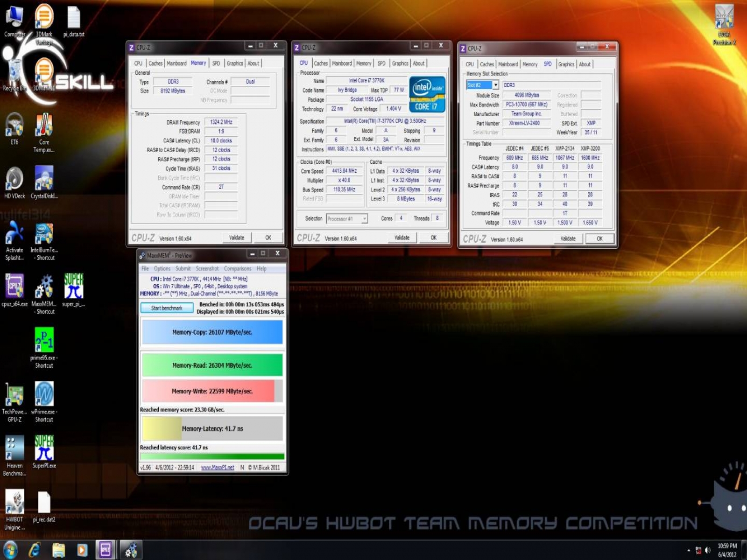
Task: Launch the Core Temp desktop shortcut
Action: tap(44, 133)
